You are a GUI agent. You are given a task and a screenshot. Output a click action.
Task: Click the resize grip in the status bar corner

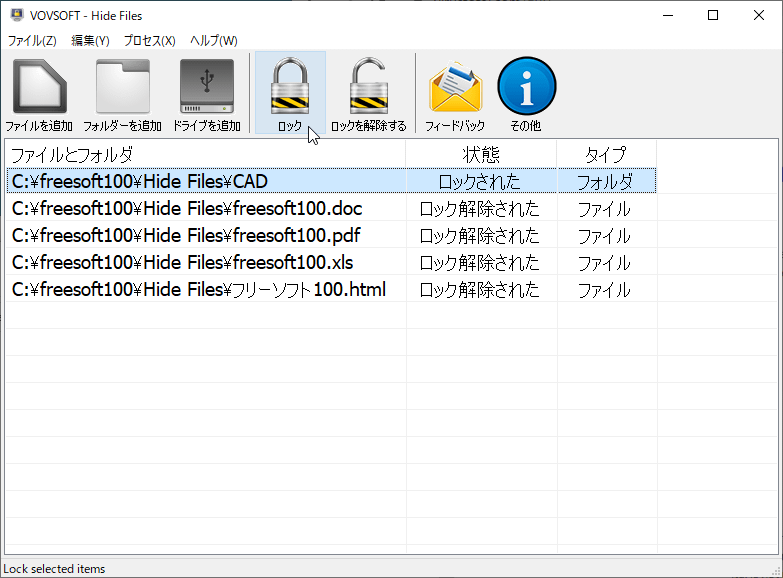tap(777, 572)
